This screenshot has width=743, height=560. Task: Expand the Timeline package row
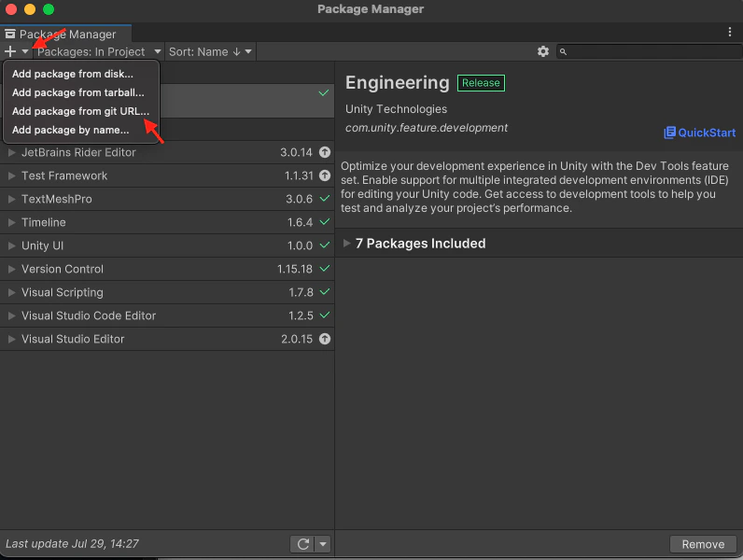click(12, 222)
